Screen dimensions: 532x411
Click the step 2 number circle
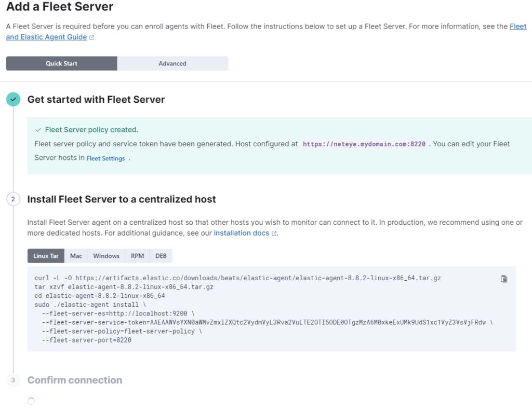13,199
